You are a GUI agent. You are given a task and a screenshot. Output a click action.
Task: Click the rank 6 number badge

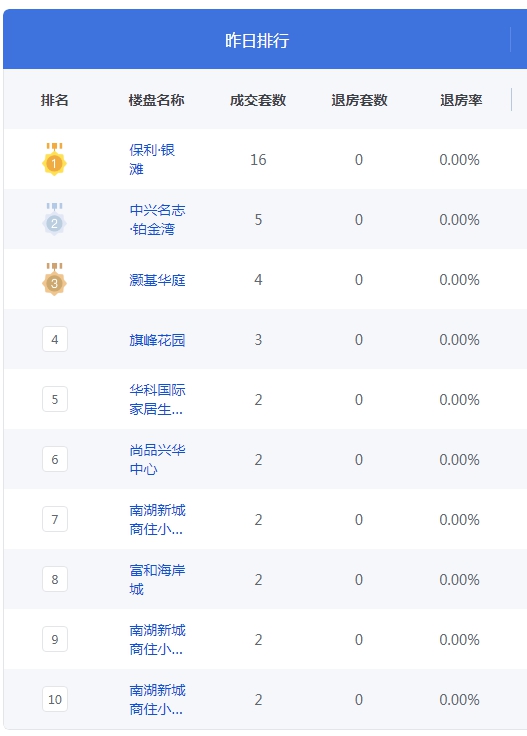point(55,460)
